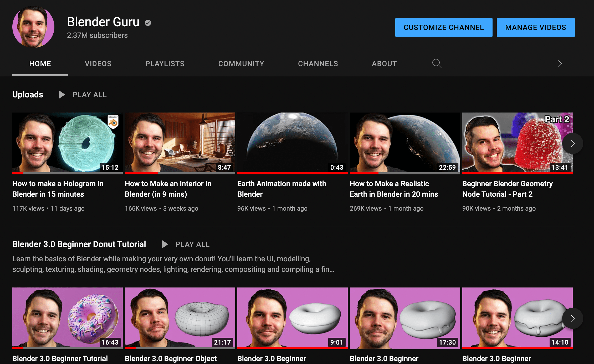The image size is (594, 364).
Task: Expand the overflow chevron after the About tab
Action: coord(560,63)
